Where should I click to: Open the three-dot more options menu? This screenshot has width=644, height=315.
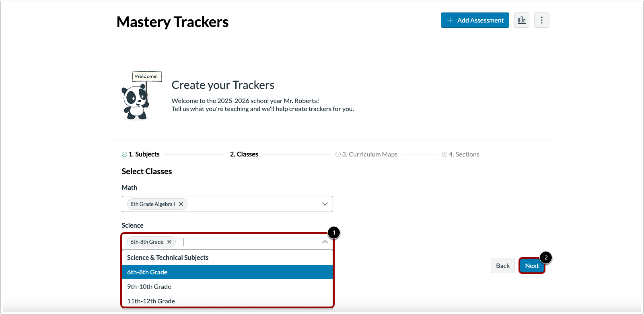(x=542, y=20)
